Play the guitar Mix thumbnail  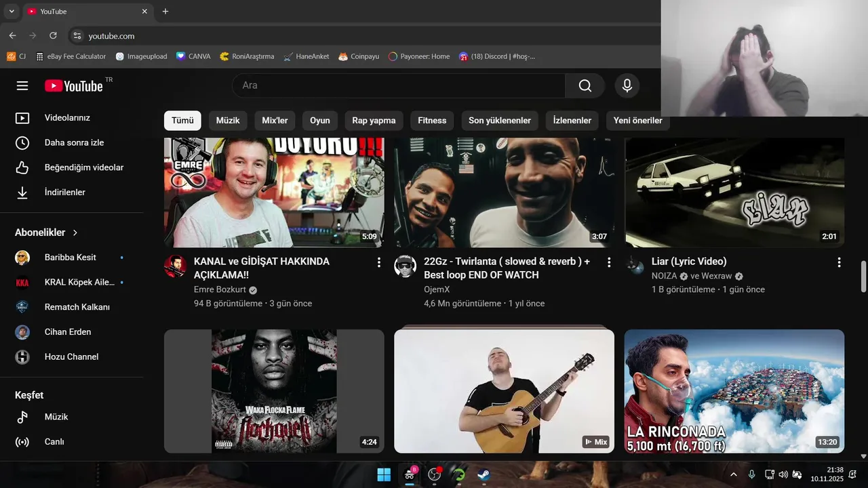[x=504, y=391]
